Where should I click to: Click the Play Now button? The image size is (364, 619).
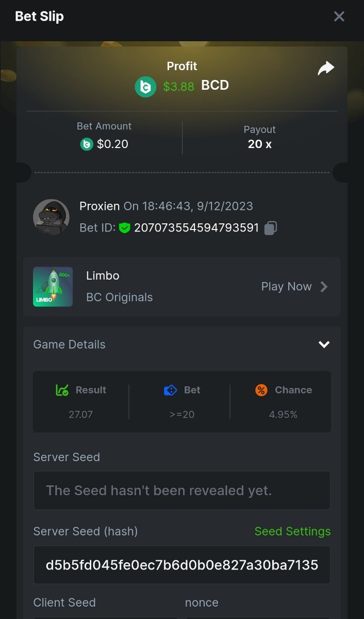point(287,287)
